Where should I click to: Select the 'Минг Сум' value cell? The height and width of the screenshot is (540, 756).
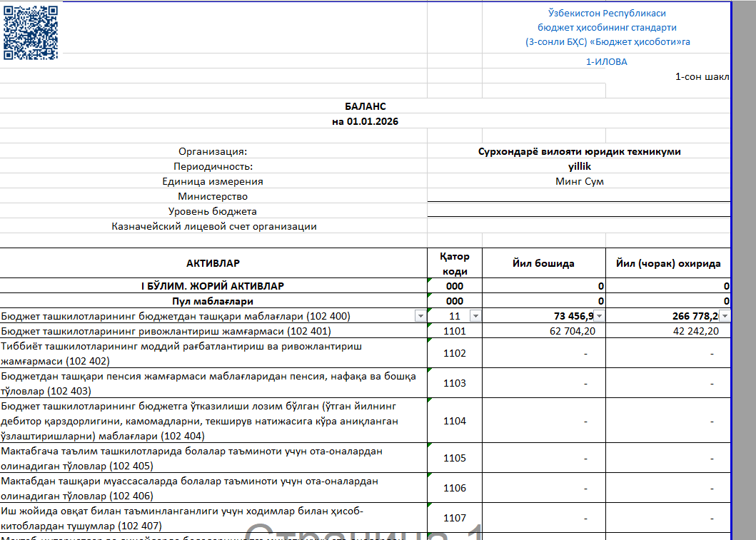[579, 181]
